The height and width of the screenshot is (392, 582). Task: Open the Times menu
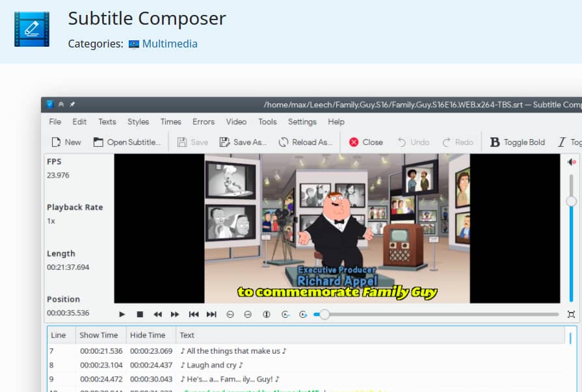[x=171, y=122]
